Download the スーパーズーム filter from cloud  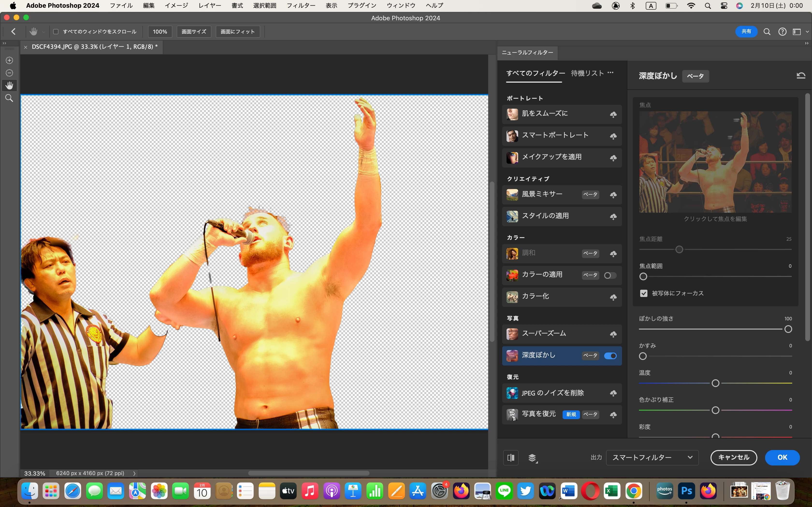pos(613,334)
